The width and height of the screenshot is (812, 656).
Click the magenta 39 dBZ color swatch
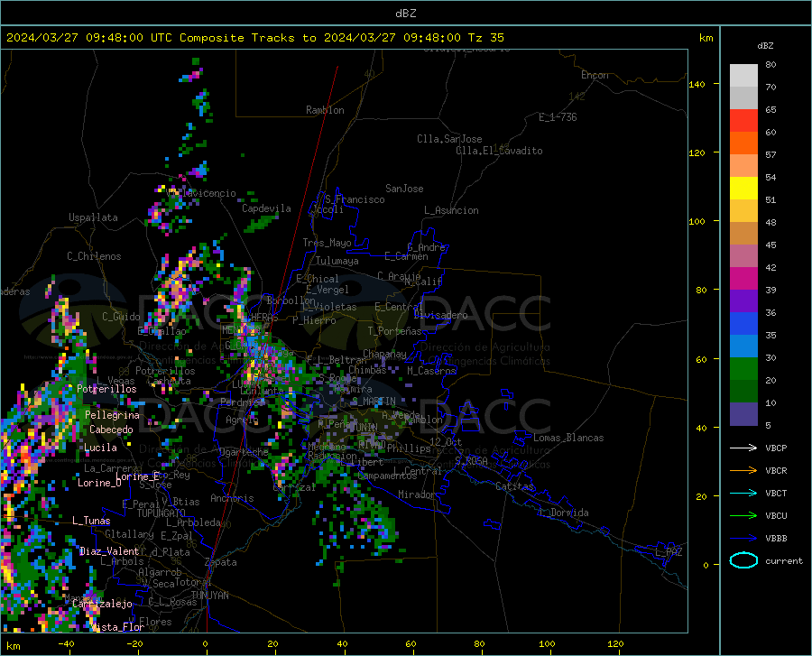pyautogui.click(x=743, y=279)
